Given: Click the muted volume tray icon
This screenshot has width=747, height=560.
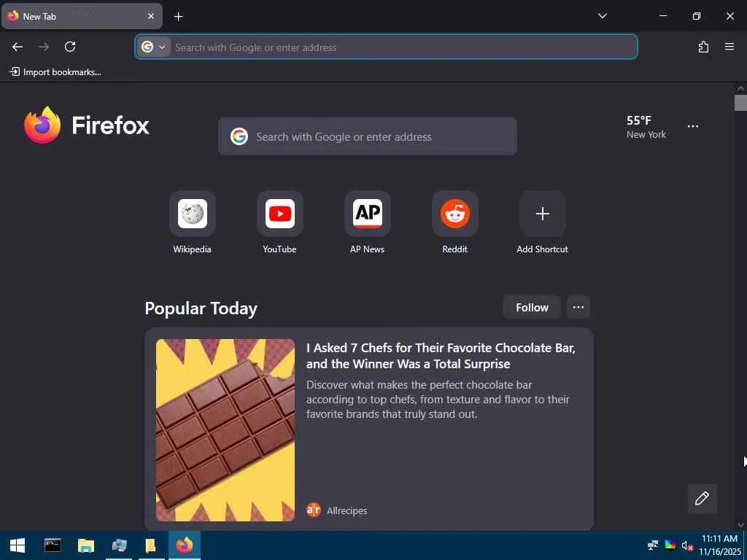Looking at the screenshot, I should click(x=686, y=545).
